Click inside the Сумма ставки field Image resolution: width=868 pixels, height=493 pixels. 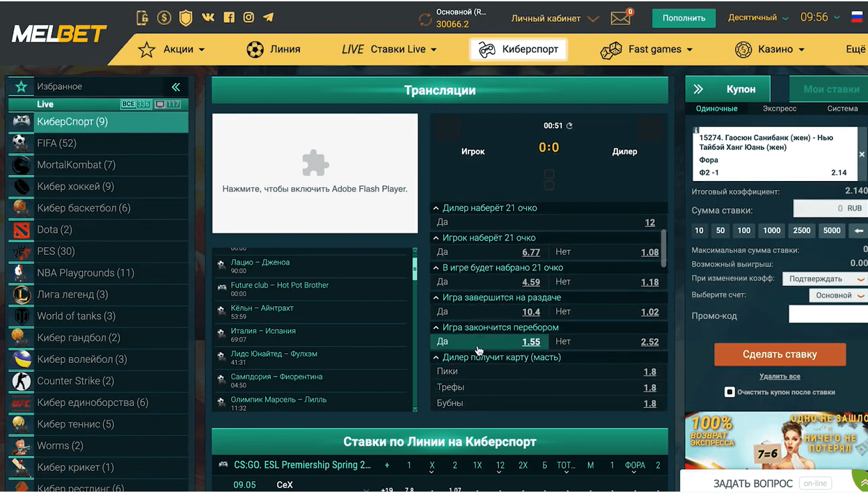pyautogui.click(x=830, y=208)
